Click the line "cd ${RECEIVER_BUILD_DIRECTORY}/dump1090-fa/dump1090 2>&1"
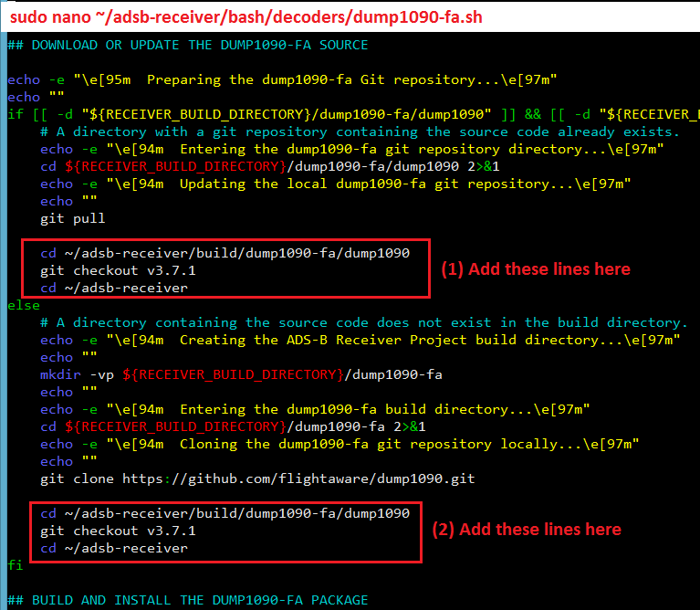Image resolution: width=700 pixels, height=610 pixels. tap(270, 166)
